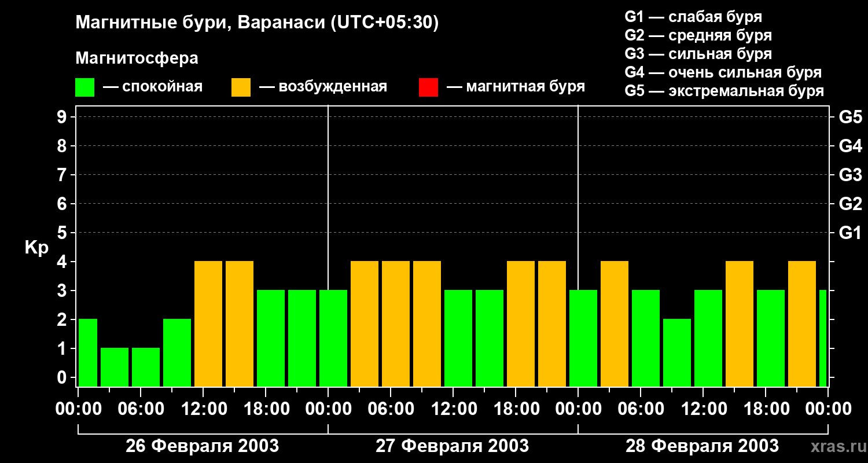This screenshot has width=868, height=463.
Task: Select the 'G2 — средняя буря' legend line
Action: coord(698,35)
